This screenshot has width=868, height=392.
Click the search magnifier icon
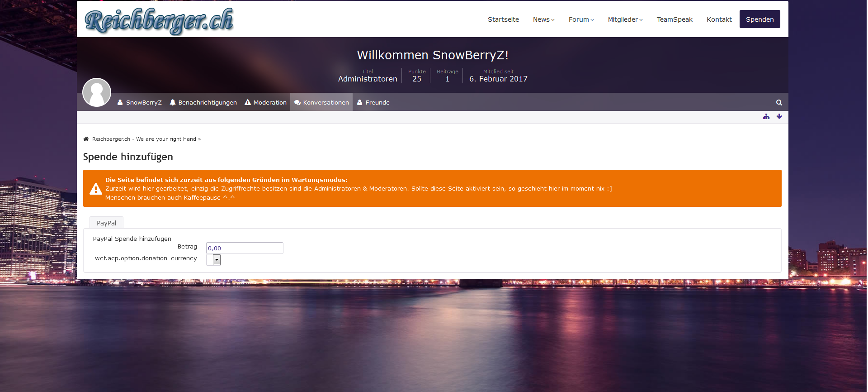tap(779, 103)
